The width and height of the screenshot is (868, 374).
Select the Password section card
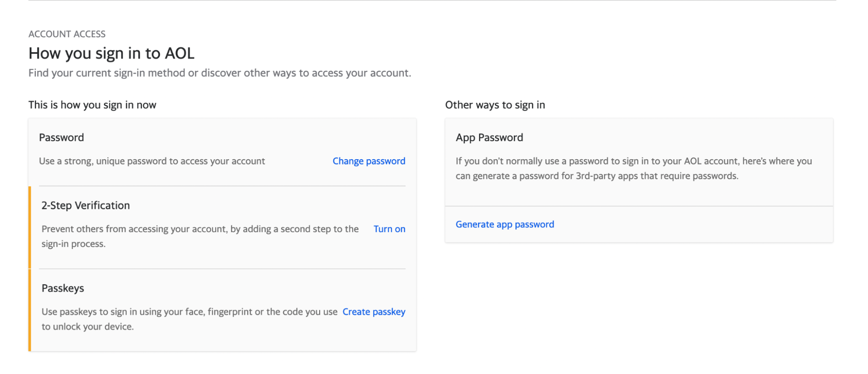[222, 150]
